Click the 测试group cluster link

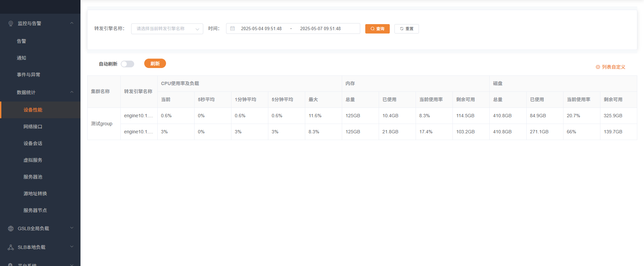pyautogui.click(x=102, y=124)
